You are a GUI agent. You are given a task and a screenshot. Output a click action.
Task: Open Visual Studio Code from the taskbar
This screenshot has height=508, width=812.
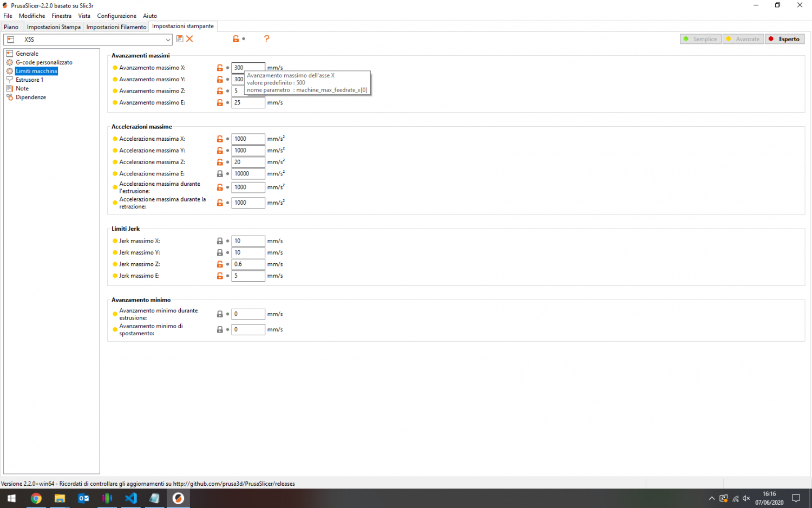point(131,498)
